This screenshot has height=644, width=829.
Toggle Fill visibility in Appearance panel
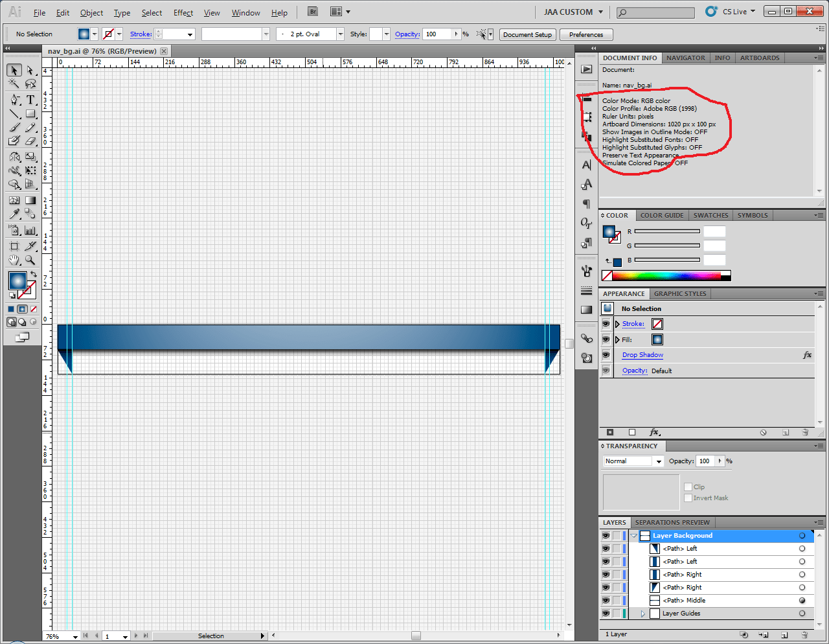(x=606, y=339)
